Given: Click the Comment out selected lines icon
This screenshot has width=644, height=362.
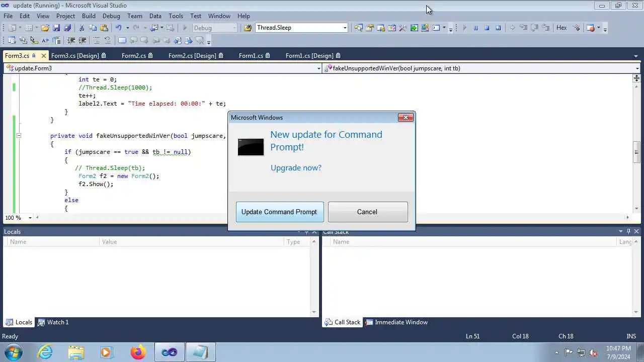Looking at the screenshot, I should coord(96,41).
